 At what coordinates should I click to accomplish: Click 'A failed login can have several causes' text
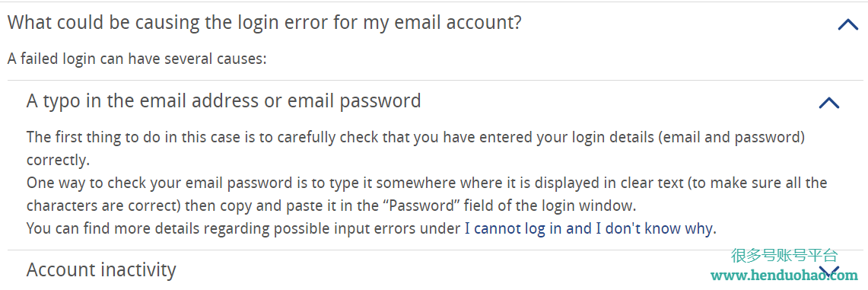tap(137, 59)
